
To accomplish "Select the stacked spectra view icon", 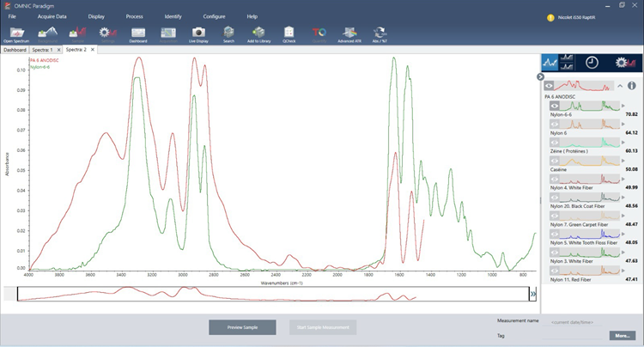I will [567, 63].
